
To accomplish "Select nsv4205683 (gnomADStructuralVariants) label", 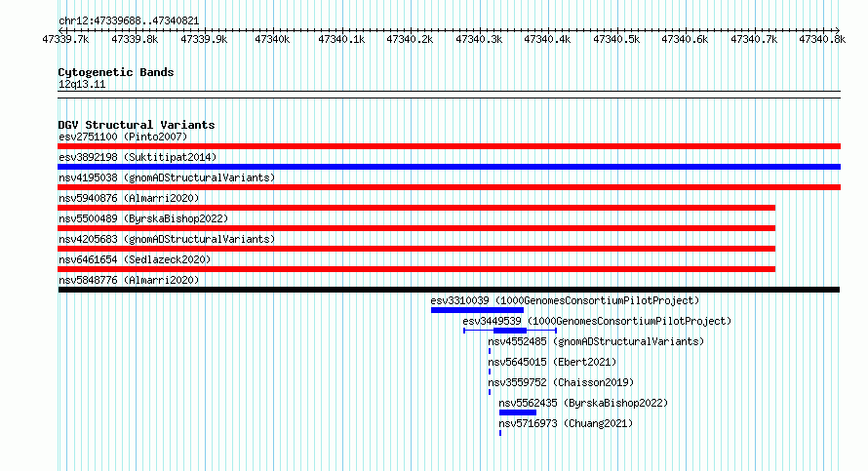I will tap(167, 239).
